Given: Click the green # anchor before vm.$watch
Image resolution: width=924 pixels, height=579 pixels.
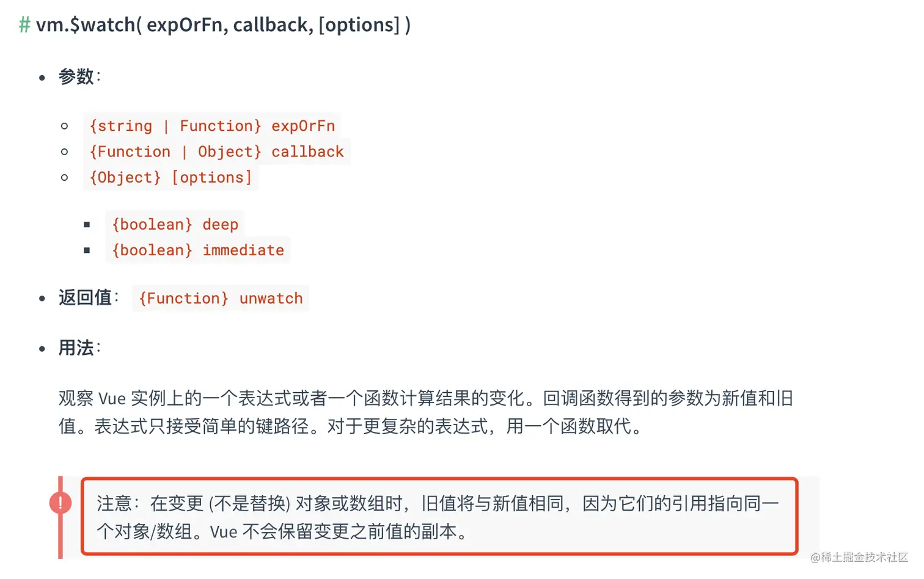Looking at the screenshot, I should point(24,25).
